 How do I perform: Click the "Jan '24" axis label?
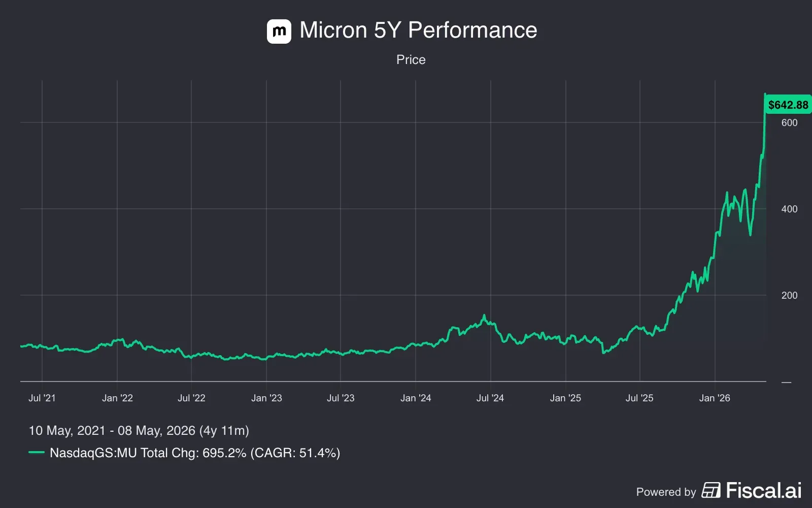[416, 398]
